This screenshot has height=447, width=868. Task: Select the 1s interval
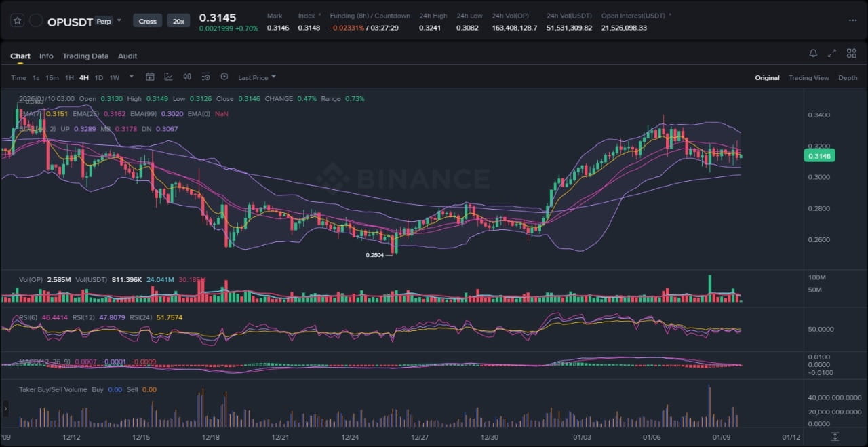[36, 78]
